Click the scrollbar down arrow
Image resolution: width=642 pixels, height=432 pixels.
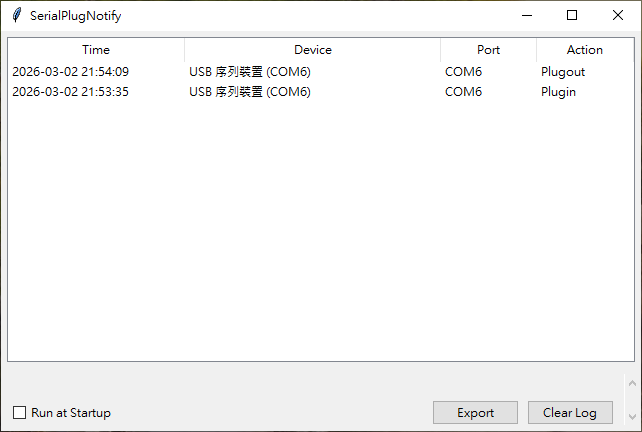coord(631,415)
